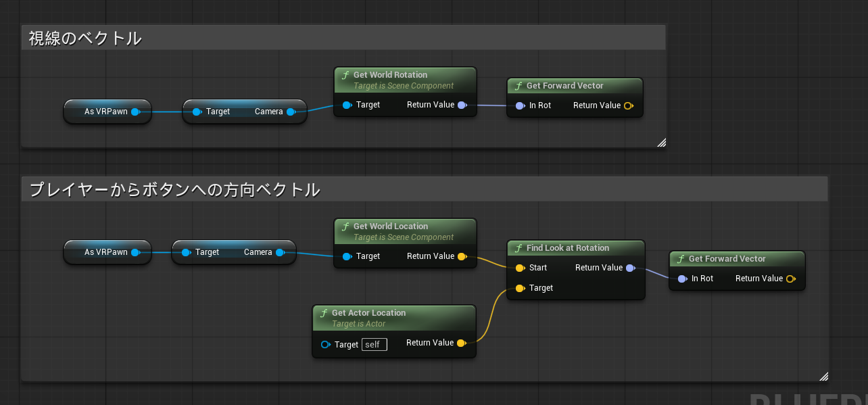Click Camera node's Target input pin in 視線のベクトル group
The image size is (868, 405).
click(x=197, y=112)
